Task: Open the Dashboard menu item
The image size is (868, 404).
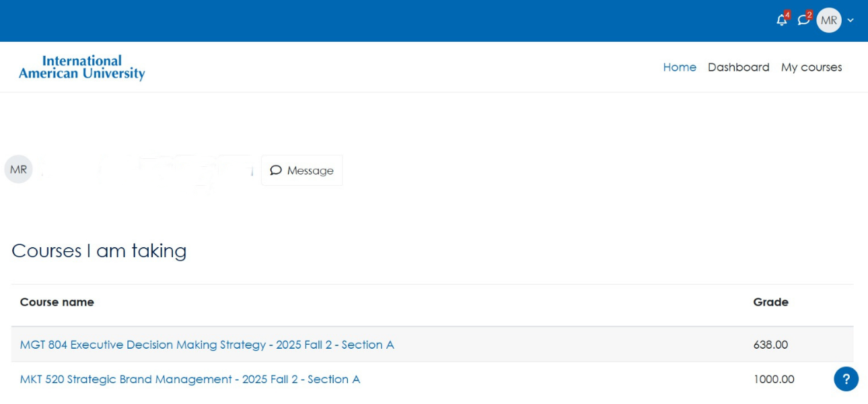Action: (738, 67)
